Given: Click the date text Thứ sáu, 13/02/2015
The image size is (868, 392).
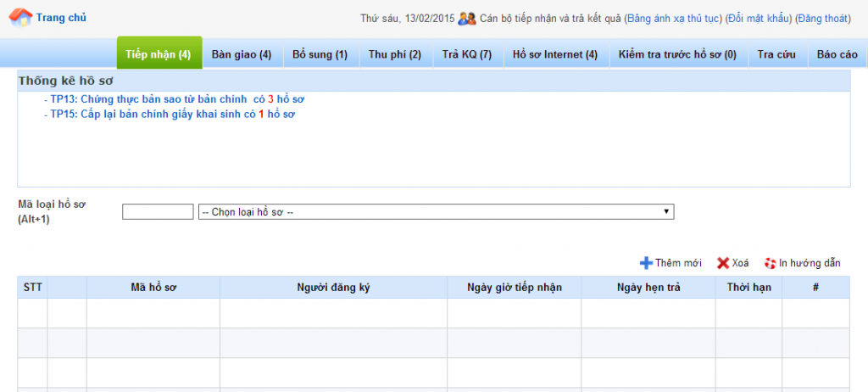Looking at the screenshot, I should point(408,19).
